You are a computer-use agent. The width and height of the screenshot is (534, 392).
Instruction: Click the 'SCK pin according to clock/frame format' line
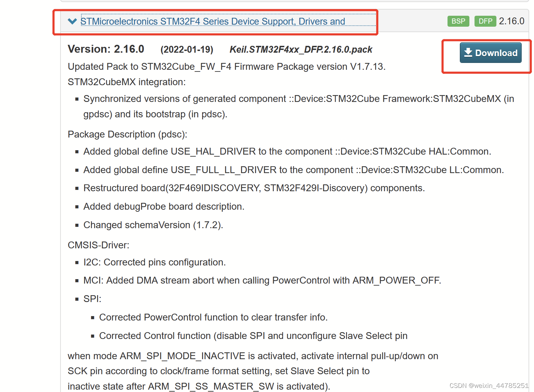(x=219, y=371)
